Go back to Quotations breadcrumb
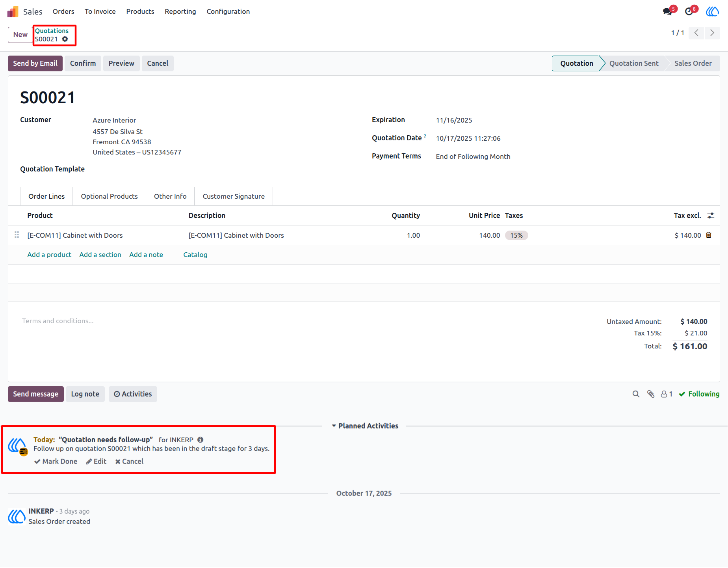728x568 pixels. (52, 31)
